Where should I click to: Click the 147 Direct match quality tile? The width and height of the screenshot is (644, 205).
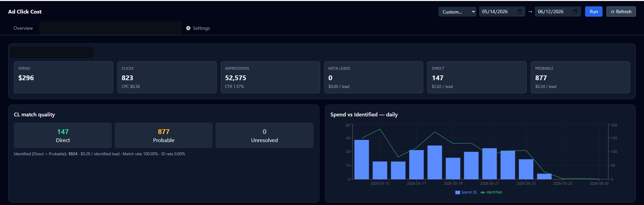(x=63, y=135)
